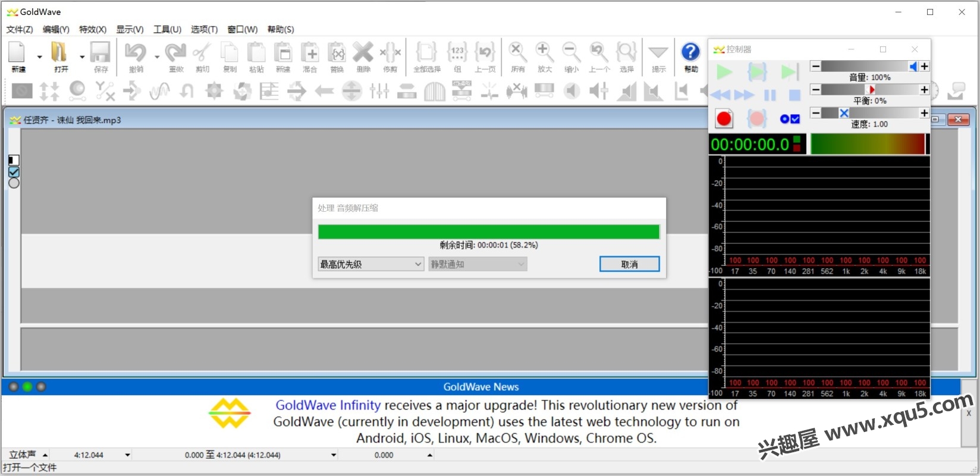
Task: Expand the selection range dropdown arrow
Action: click(x=334, y=455)
